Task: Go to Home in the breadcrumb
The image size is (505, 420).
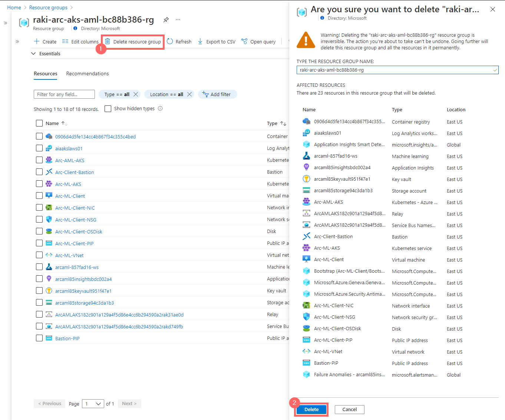Action: [14, 7]
